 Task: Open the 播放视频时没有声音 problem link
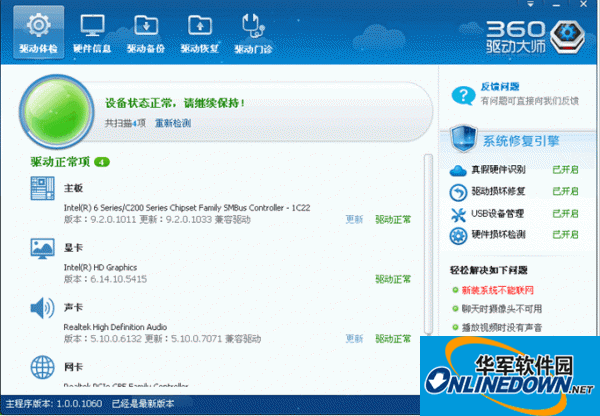point(502,328)
